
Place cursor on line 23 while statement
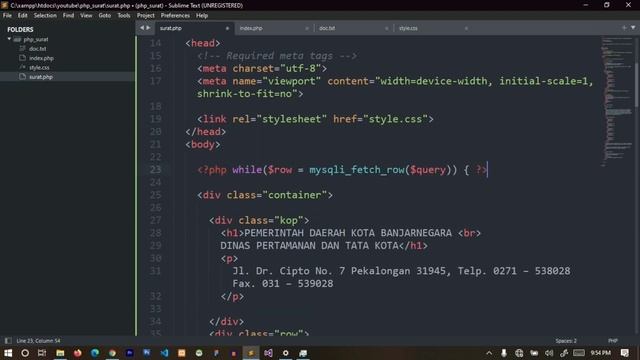click(x=342, y=170)
